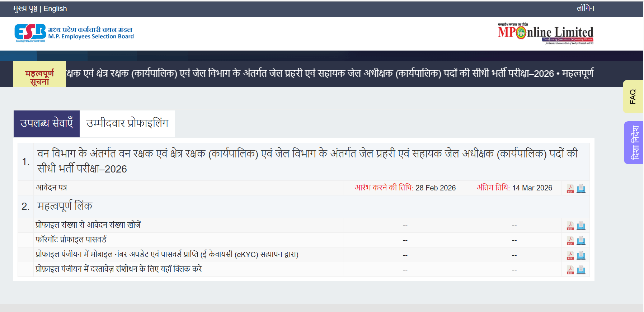
Task: Open PDF icon in आवेदन पत्र row
Action: click(x=570, y=188)
